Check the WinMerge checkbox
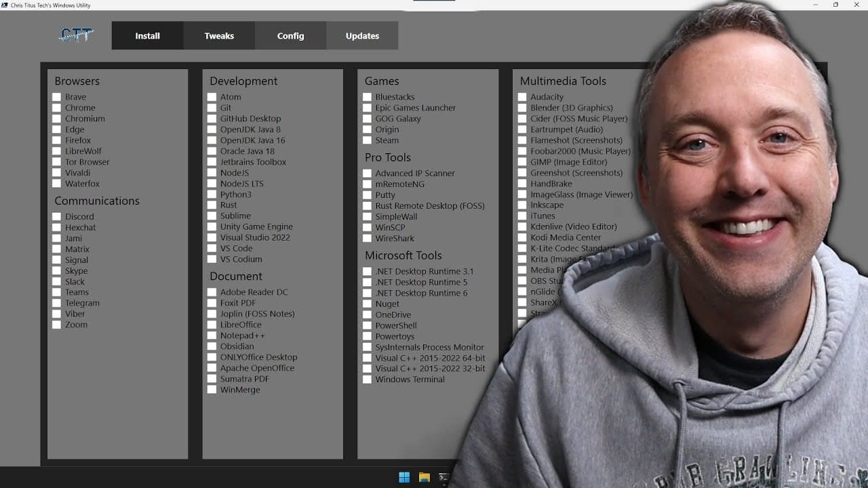 pyautogui.click(x=212, y=390)
